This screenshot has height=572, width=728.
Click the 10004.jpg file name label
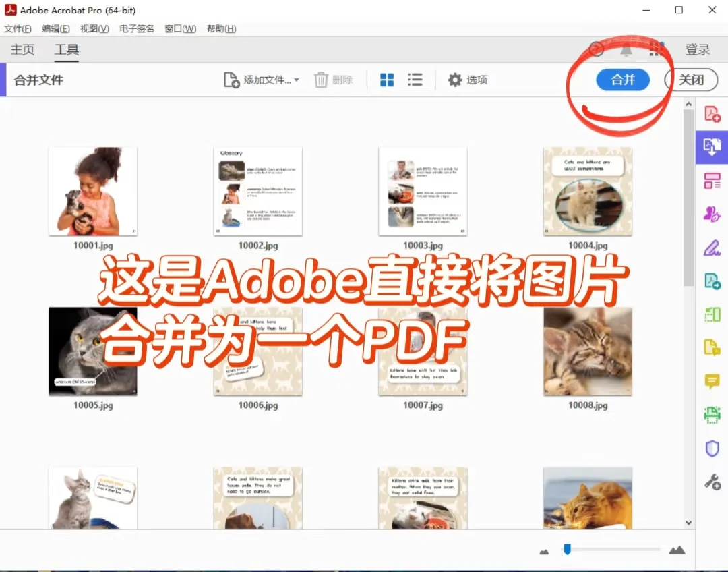click(x=587, y=246)
